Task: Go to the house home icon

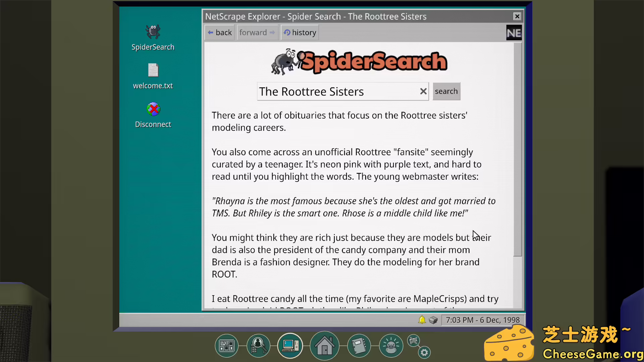Action: 324,346
